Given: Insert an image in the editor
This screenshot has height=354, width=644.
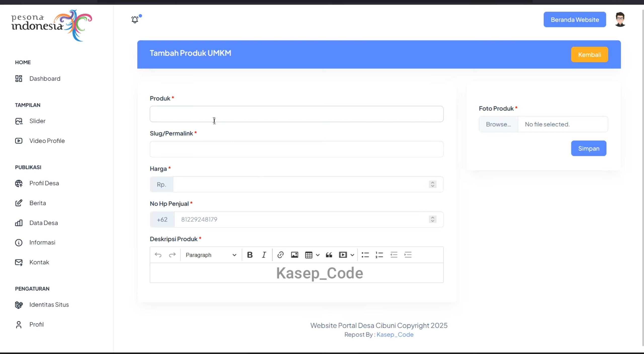Looking at the screenshot, I should point(294,255).
